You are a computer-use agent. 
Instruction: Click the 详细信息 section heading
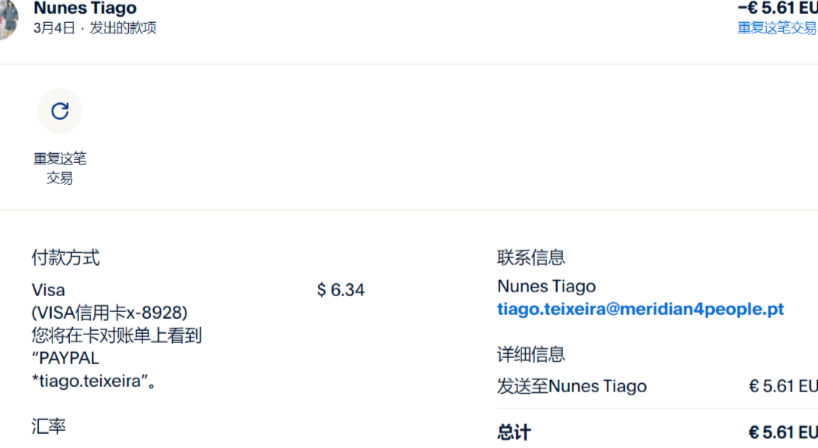(x=531, y=354)
